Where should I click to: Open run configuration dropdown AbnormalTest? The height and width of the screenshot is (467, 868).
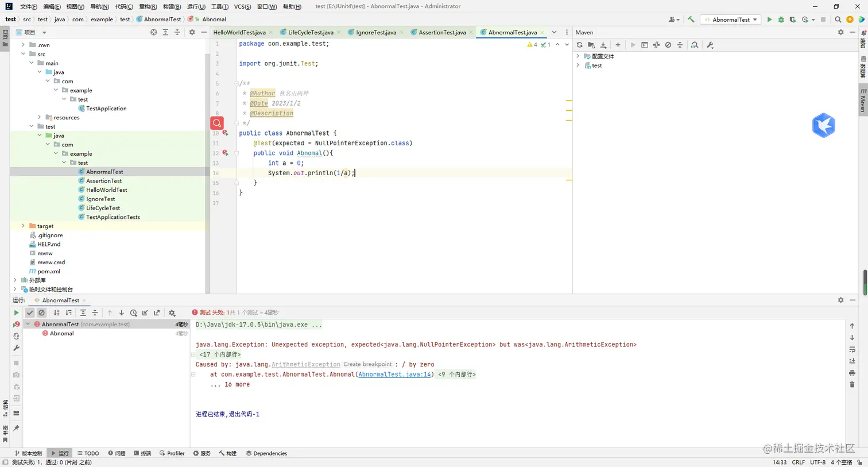coord(731,20)
